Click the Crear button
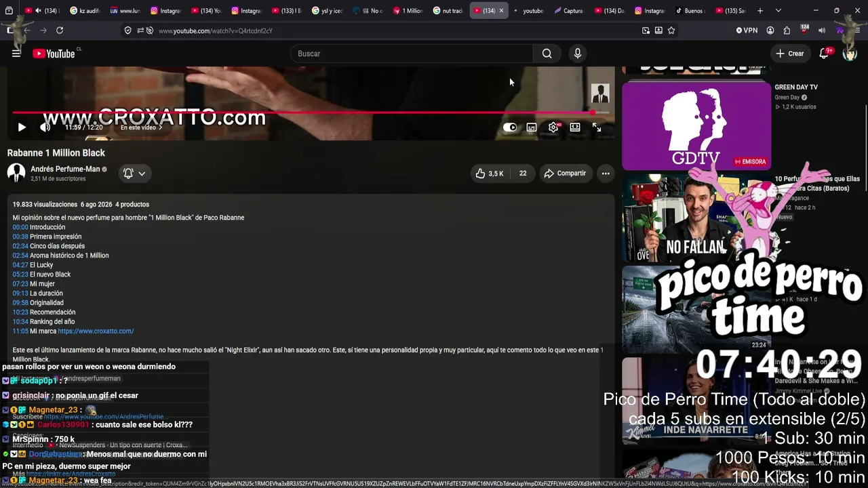Viewport: 868px width, 488px height. pos(790,54)
